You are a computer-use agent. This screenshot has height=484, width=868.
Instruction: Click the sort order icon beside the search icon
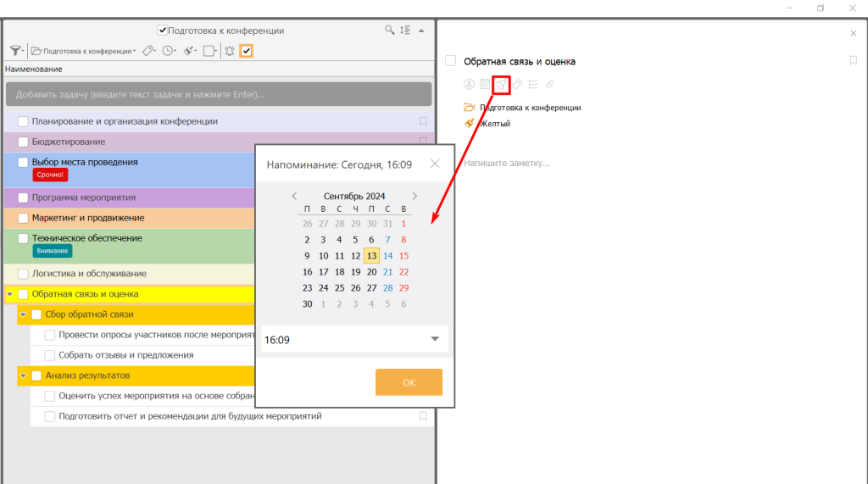click(x=405, y=31)
